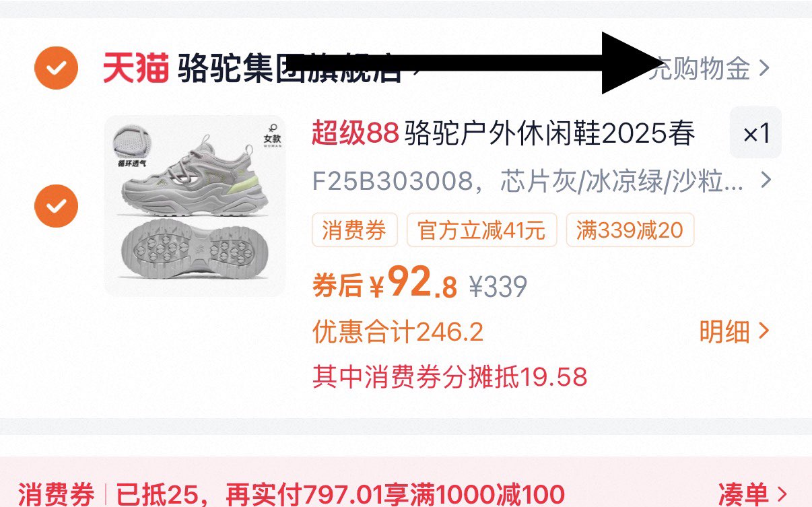Select the 消费券 coupon tag
Screen dimensions: 812x507
click(x=355, y=231)
